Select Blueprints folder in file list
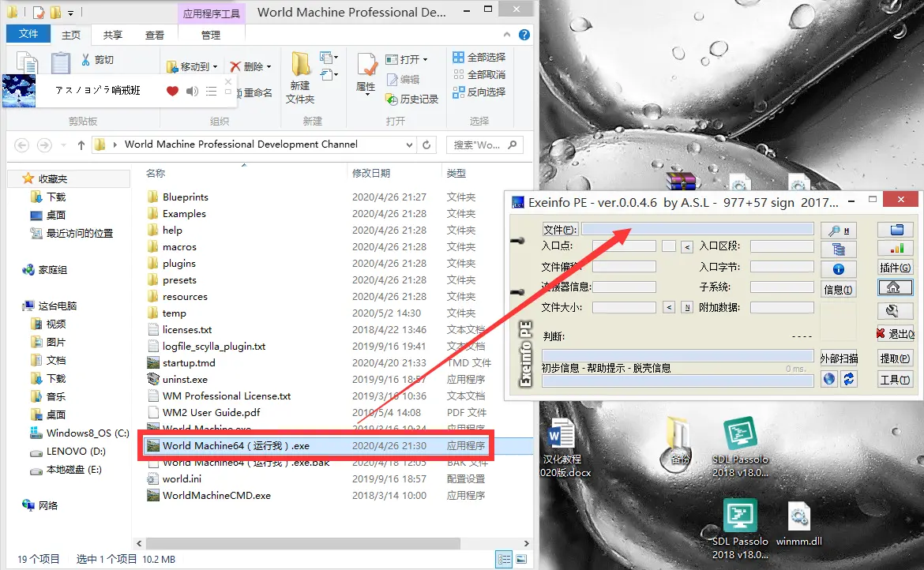This screenshot has width=924, height=570. [x=186, y=197]
